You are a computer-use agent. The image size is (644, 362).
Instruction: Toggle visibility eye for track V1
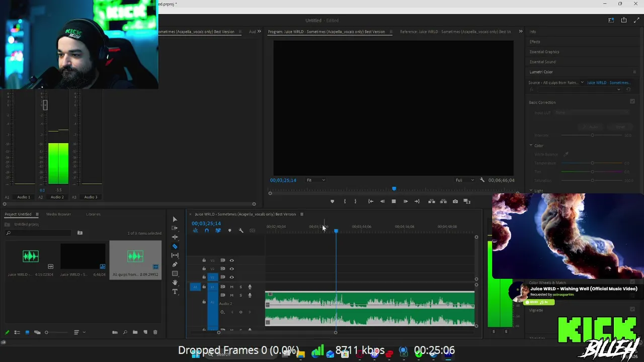tap(231, 277)
